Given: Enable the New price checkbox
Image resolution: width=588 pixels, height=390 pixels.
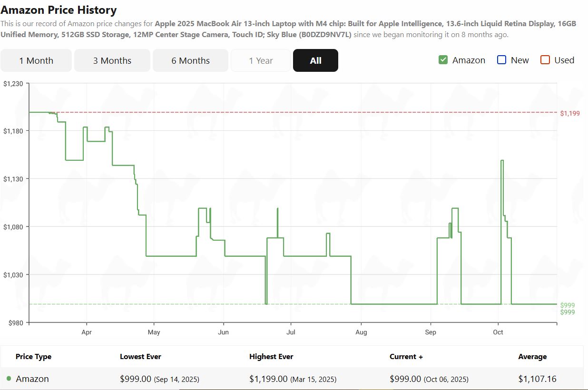Looking at the screenshot, I should click(x=501, y=60).
